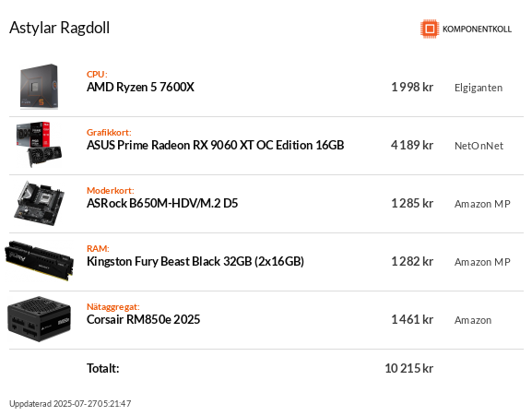
Task: Click the Astylar Ragdoll build title
Action: click(x=59, y=28)
